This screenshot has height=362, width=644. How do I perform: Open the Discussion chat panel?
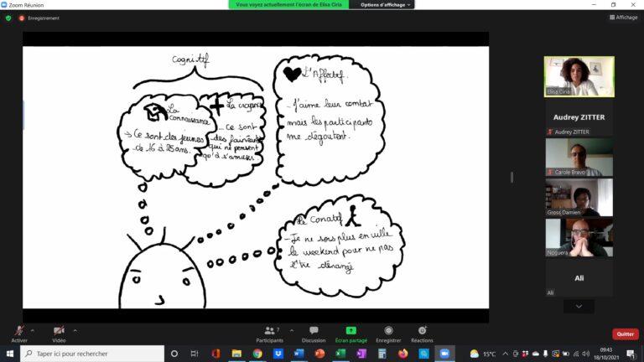pos(314,333)
